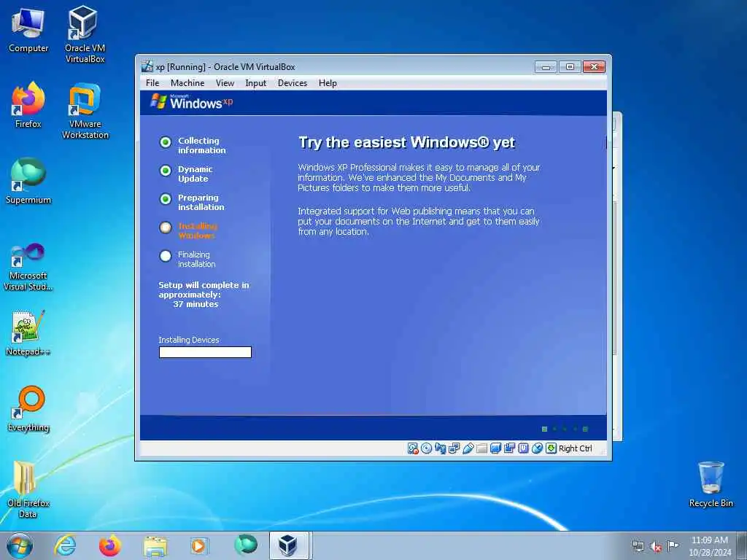The height and width of the screenshot is (560, 747).
Task: Click the CPU virtualization indicator icon
Action: pyautogui.click(x=523, y=448)
